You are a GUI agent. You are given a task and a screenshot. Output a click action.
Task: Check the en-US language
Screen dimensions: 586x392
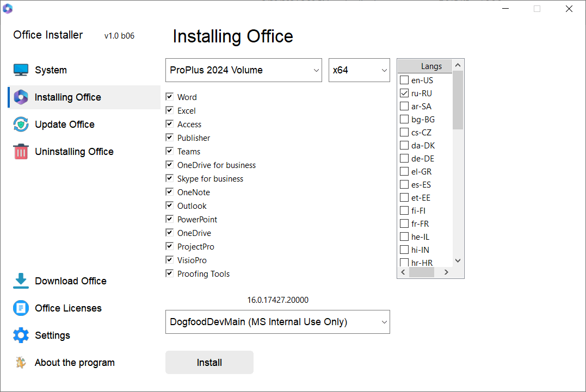point(404,80)
